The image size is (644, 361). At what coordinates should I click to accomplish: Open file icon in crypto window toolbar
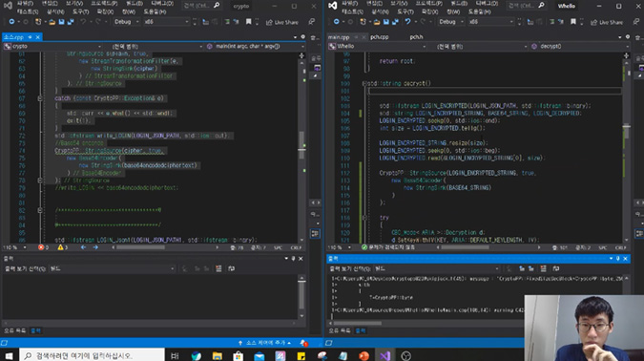(x=52, y=22)
